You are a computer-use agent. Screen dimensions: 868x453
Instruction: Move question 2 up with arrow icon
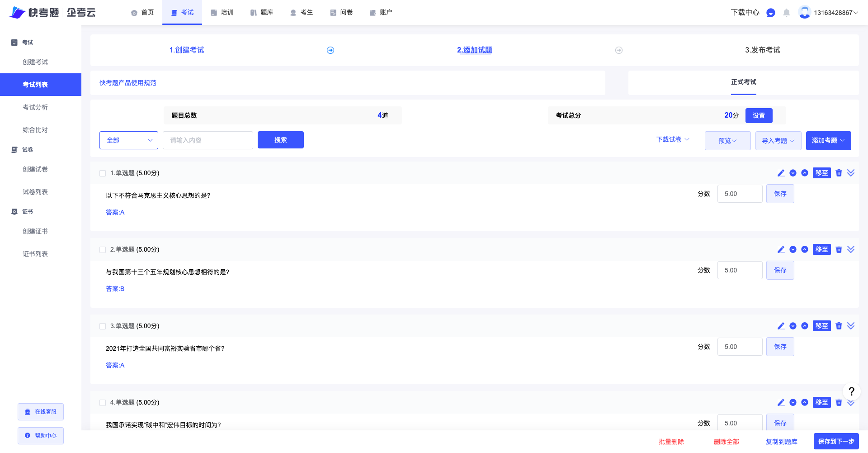click(x=805, y=249)
